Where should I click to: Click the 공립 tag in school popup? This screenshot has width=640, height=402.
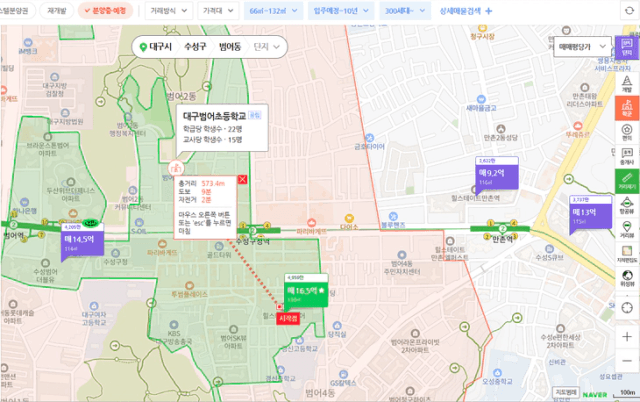[x=254, y=115]
